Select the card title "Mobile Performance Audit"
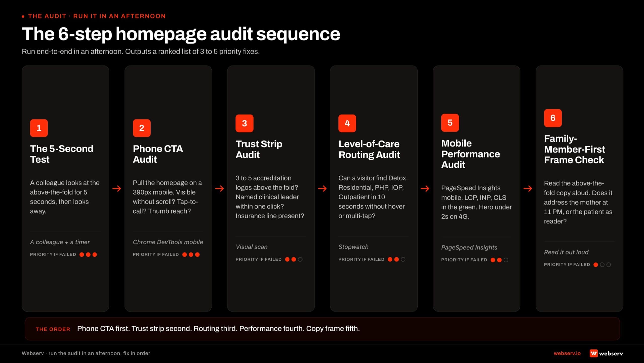The image size is (644, 363). 470,154
